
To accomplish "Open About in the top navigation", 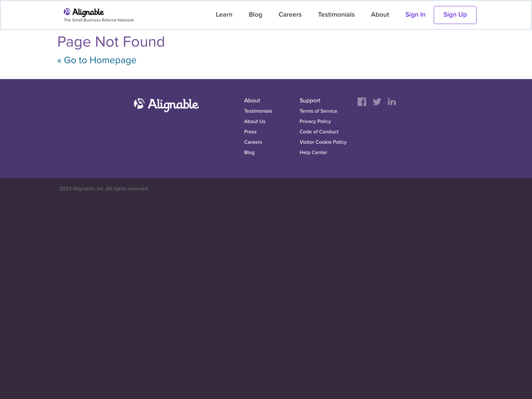I will pos(380,15).
